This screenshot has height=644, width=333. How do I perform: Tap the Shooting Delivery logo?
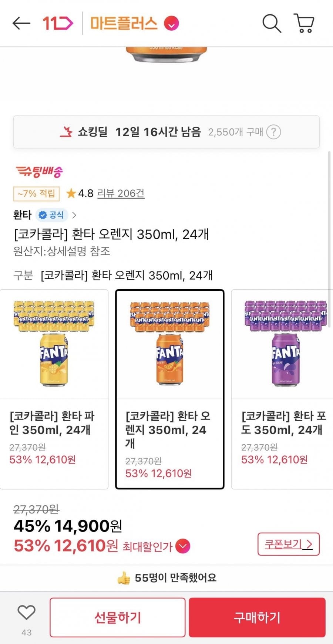pyautogui.click(x=39, y=171)
